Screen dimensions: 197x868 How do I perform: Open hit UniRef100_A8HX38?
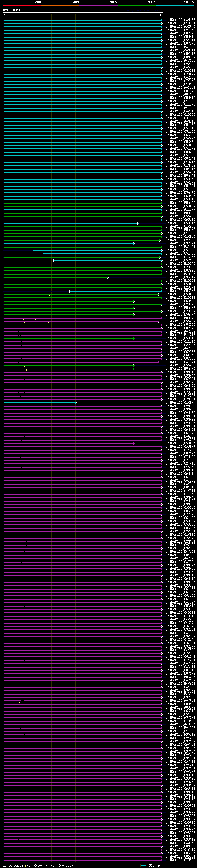pos(180,20)
